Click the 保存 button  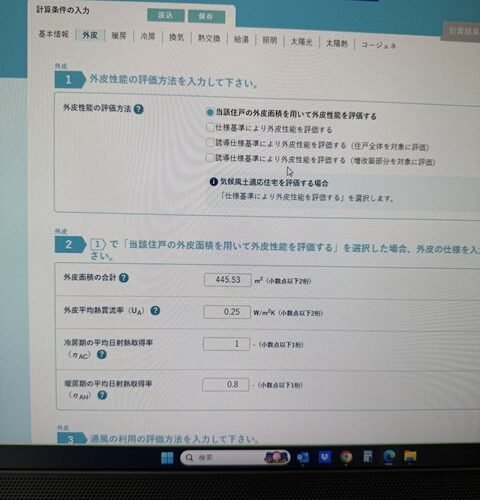point(206,16)
